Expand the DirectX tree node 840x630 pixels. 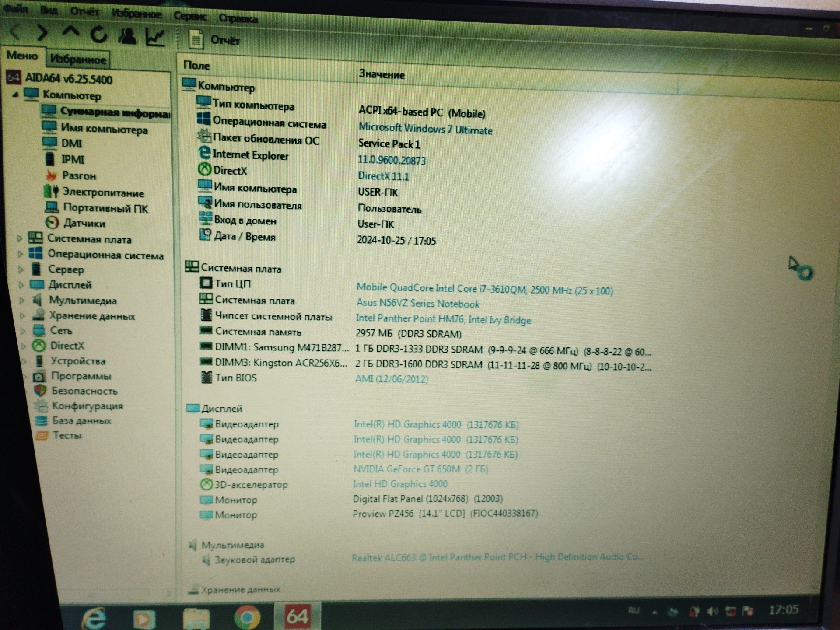(x=24, y=346)
